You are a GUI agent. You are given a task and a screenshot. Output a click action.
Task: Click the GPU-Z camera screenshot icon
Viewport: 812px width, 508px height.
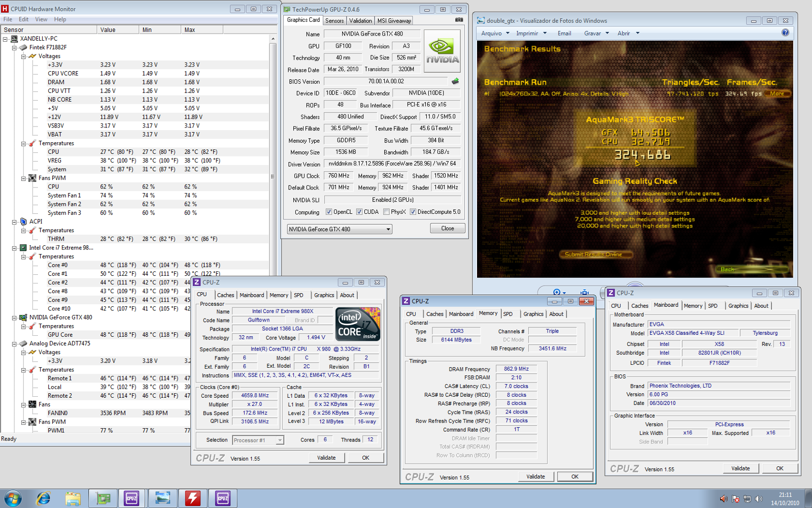coord(459,20)
